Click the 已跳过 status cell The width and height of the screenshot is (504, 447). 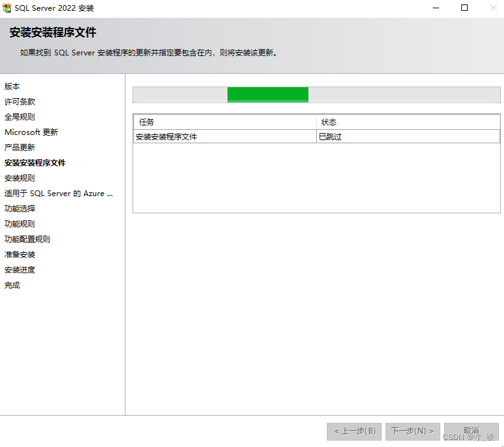tap(408, 137)
